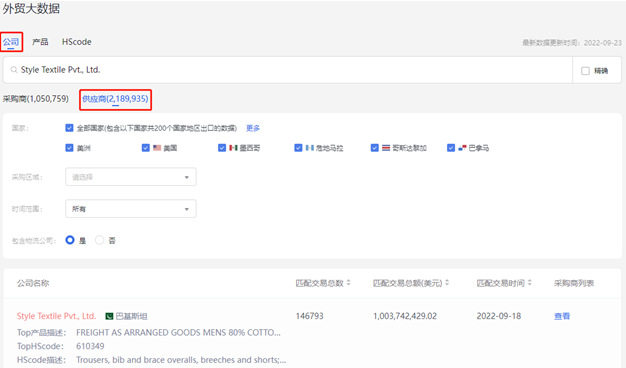626x368 pixels.
Task: Click the search magnifier icon
Action: tap(14, 70)
